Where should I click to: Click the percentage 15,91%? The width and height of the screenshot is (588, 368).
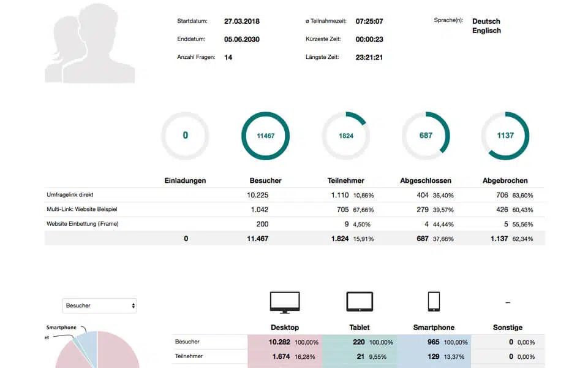point(363,239)
